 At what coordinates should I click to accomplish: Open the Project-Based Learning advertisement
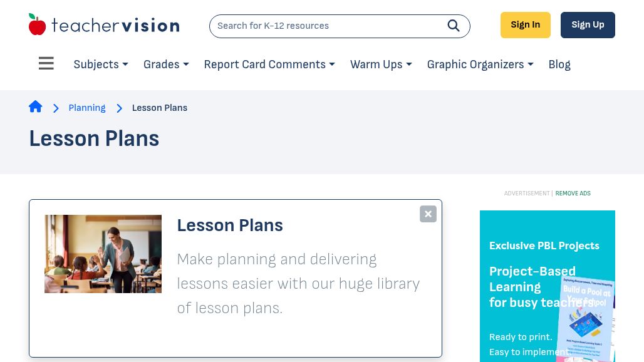[x=548, y=286]
